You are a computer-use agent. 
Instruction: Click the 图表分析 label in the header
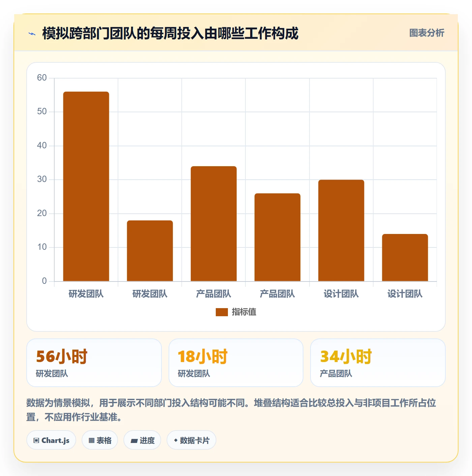click(426, 33)
